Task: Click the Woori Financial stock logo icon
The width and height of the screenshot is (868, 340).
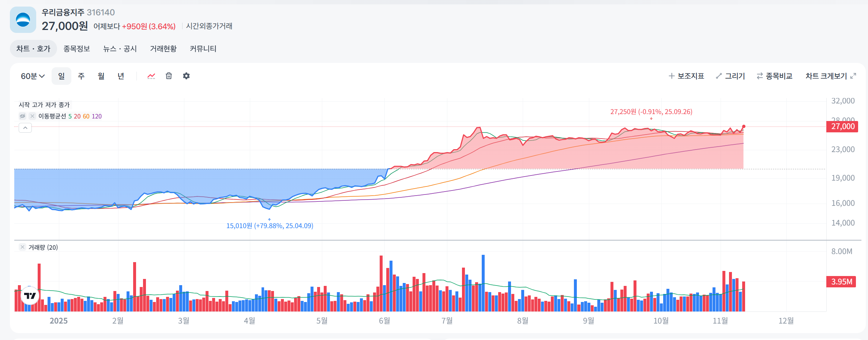Action: click(23, 20)
